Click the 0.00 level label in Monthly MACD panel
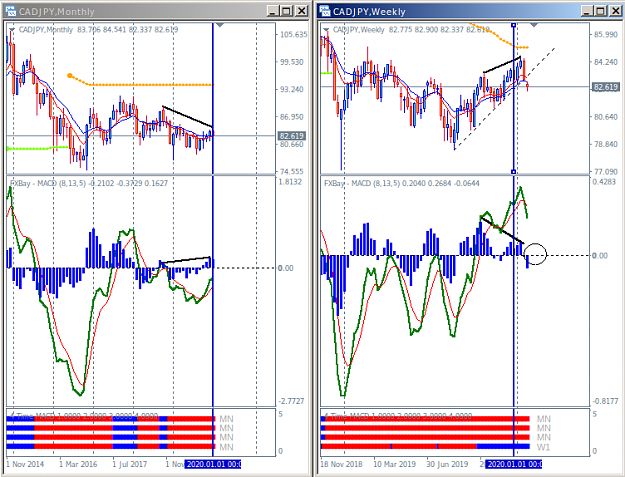This screenshot has width=625, height=477. pos(286,268)
